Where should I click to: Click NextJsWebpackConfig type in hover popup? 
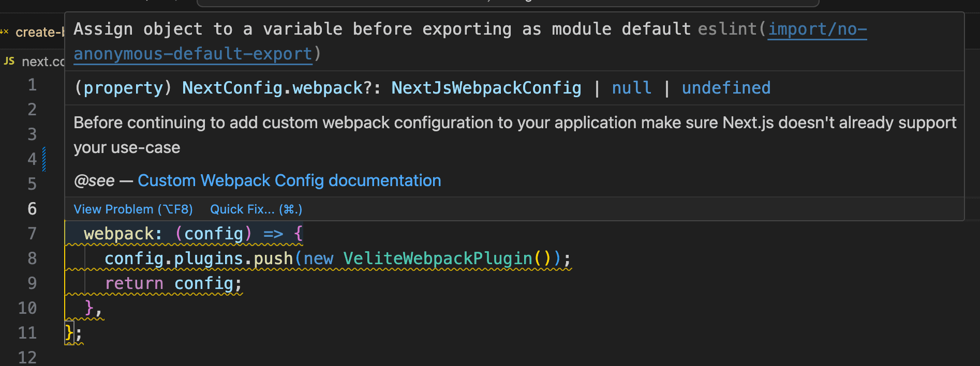(x=486, y=88)
